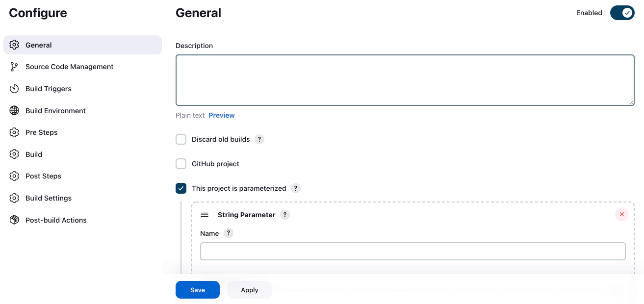
Task: Click the Post Steps gear icon
Action: [x=14, y=176]
